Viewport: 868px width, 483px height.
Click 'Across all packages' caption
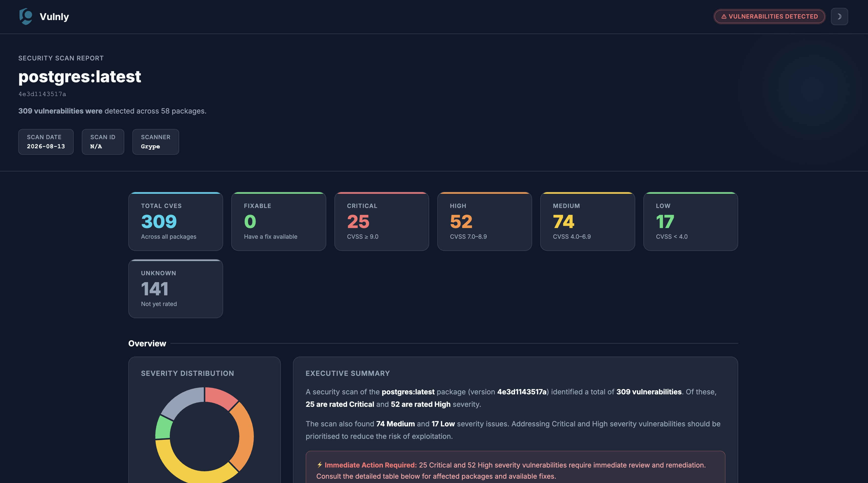(x=168, y=237)
